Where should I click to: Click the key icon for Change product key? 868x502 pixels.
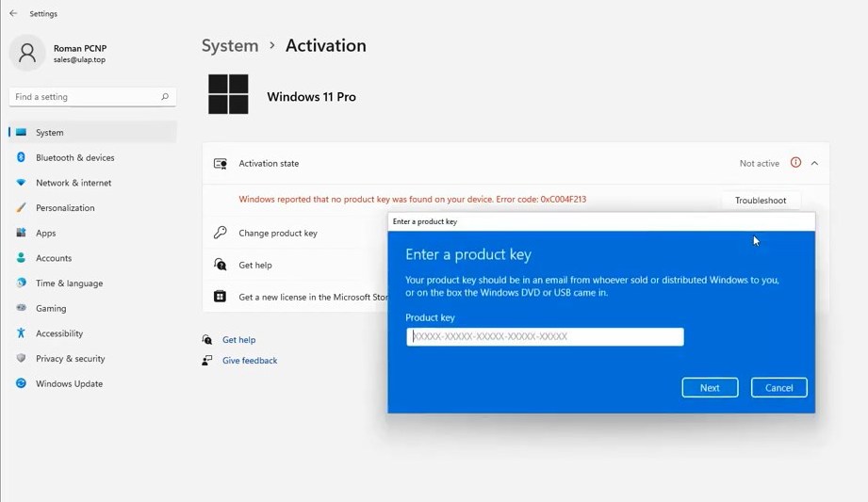pyautogui.click(x=221, y=233)
